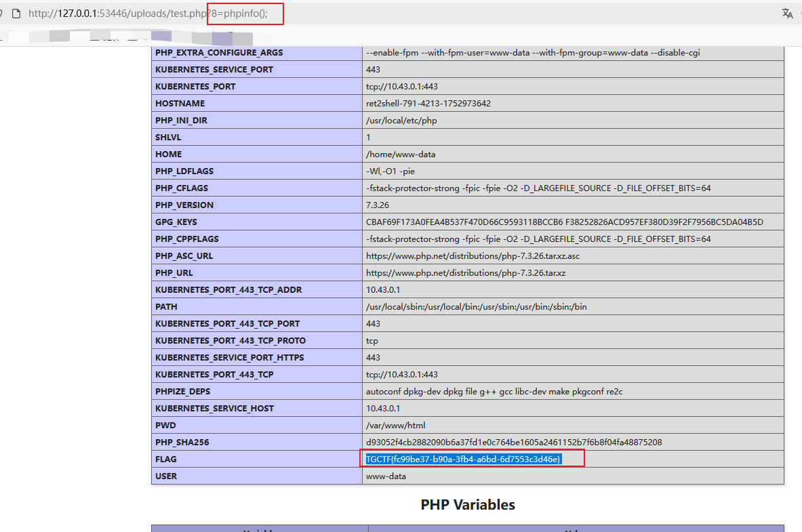
Task: Click the PHP_URL tar.xz link text
Action: point(466,272)
